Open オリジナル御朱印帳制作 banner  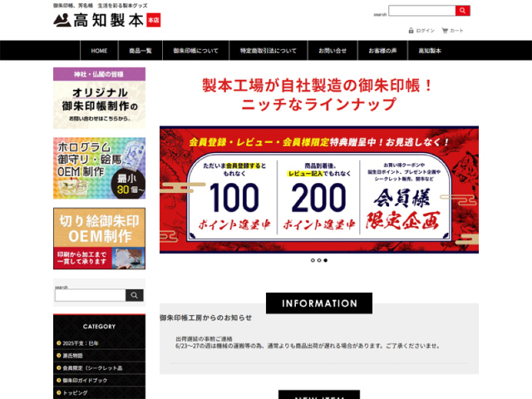click(100, 98)
